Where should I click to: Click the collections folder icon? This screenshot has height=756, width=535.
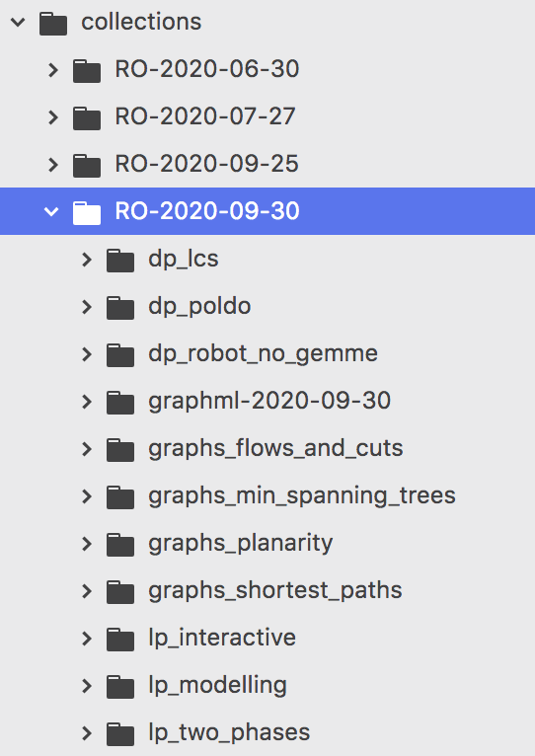53,24
